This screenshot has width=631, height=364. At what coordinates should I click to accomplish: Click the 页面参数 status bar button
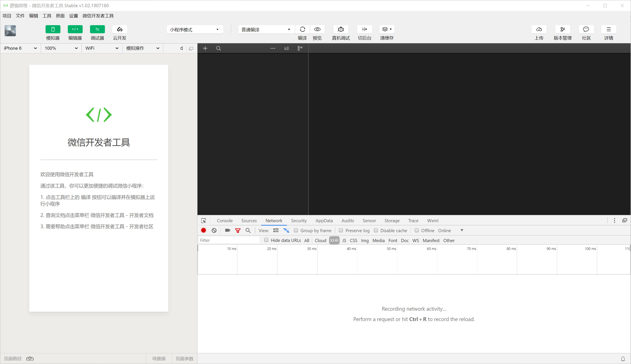click(185, 359)
